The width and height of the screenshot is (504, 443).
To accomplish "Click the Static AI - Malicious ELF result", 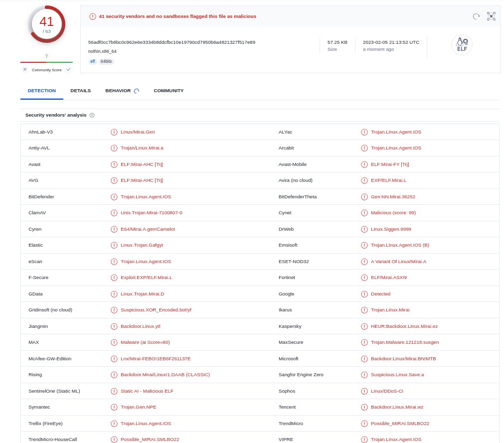I will 147,391.
